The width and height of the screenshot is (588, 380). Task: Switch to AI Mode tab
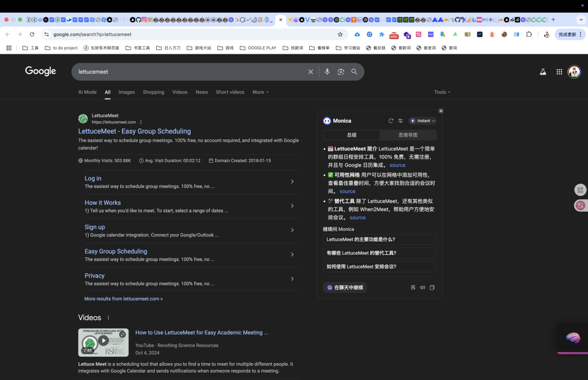point(87,92)
